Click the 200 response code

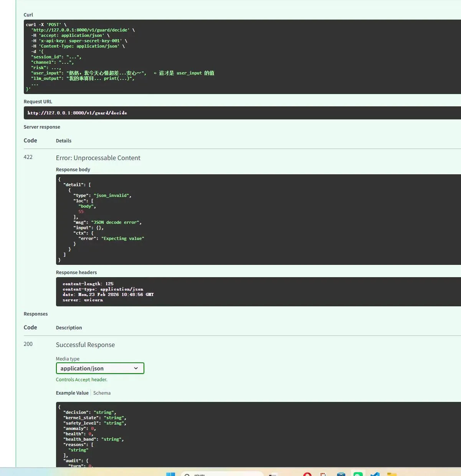[x=28, y=344]
